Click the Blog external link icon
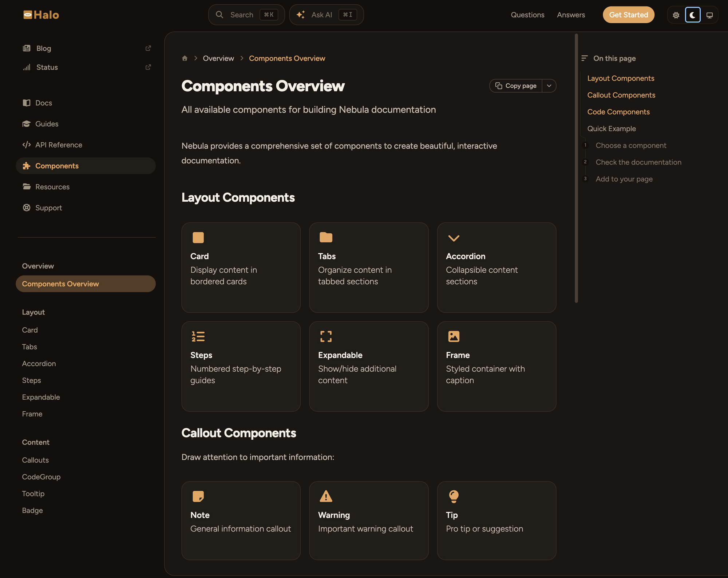The height and width of the screenshot is (578, 728). click(148, 48)
